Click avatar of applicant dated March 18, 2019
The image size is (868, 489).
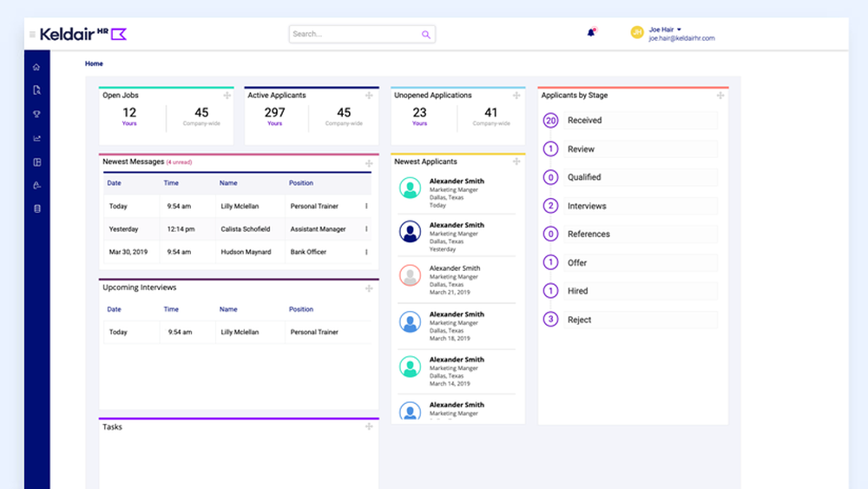(411, 321)
